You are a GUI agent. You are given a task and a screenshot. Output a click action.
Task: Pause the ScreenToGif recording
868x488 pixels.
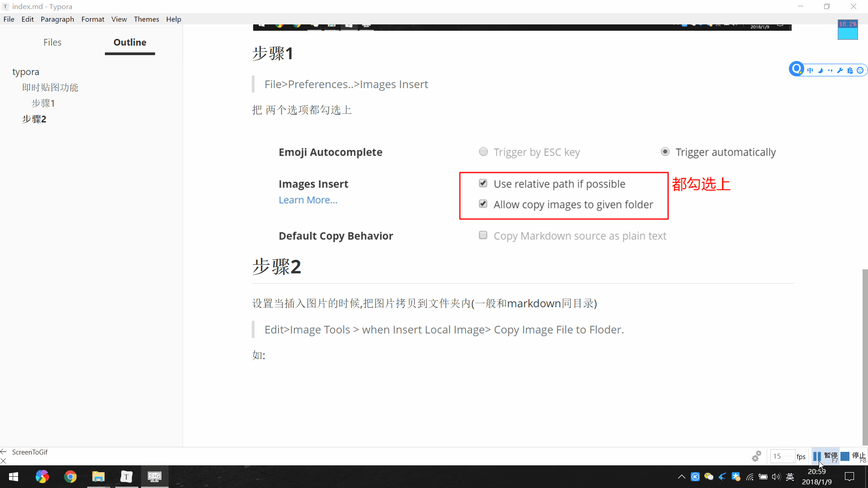[825, 456]
